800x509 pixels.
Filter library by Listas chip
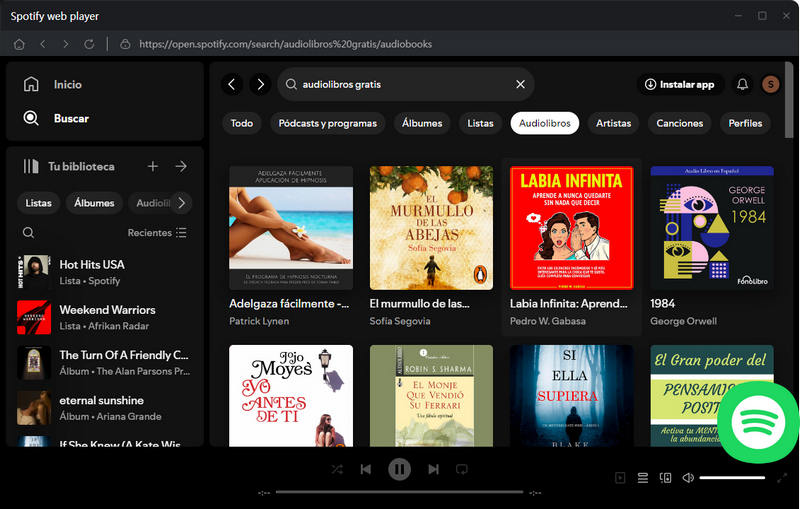tap(38, 203)
